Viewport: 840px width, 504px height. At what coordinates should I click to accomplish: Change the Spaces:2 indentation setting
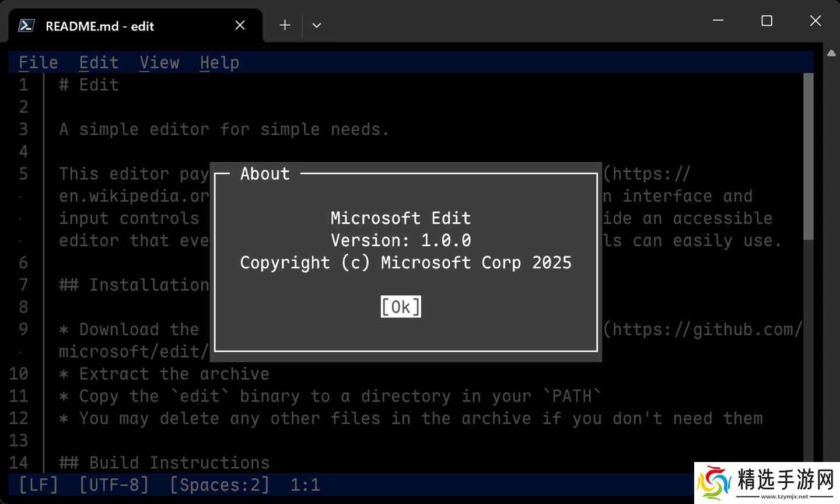pos(219,485)
